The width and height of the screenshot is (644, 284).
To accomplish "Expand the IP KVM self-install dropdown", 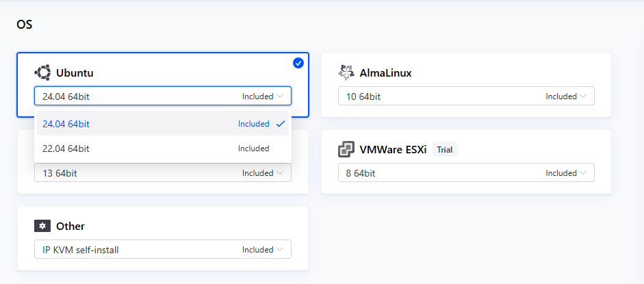I will [163, 250].
